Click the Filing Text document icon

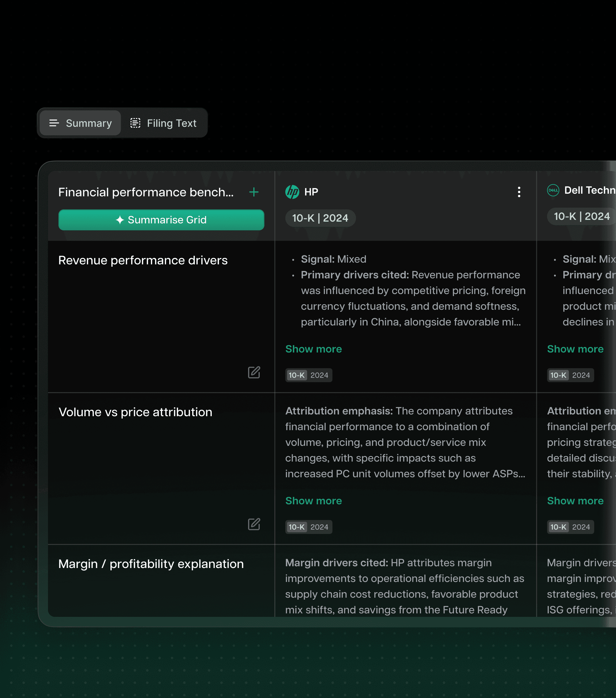[135, 123]
